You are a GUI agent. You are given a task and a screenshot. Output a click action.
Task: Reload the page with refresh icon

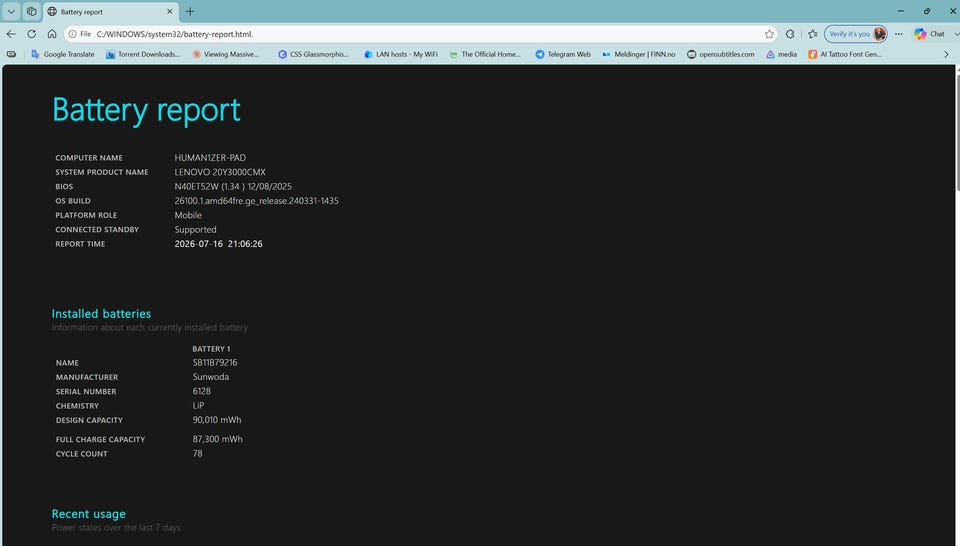click(31, 34)
